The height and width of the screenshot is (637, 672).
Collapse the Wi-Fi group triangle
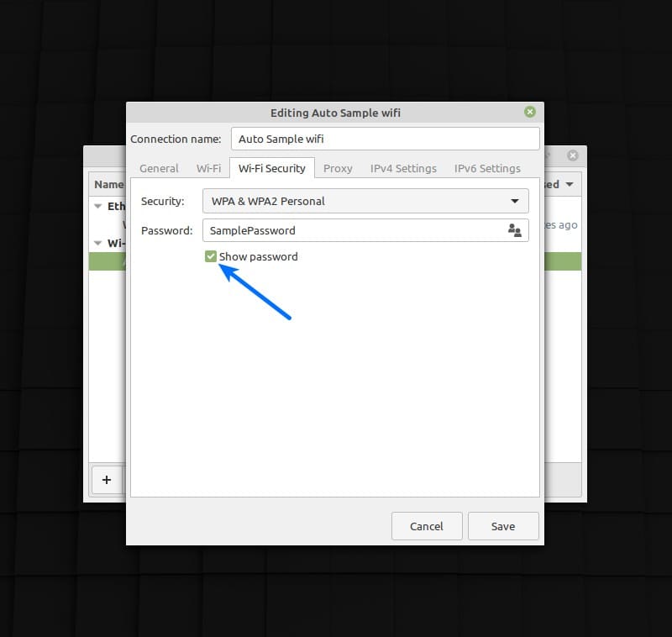97,244
